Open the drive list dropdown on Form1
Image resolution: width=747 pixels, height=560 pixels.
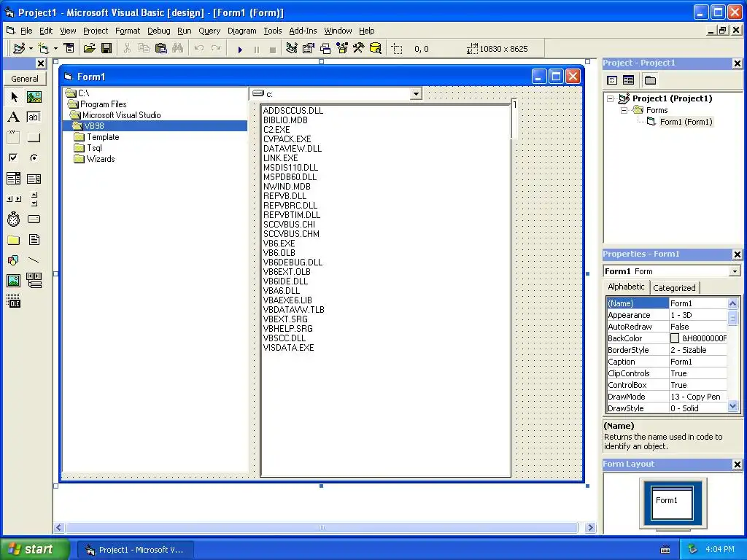click(416, 94)
